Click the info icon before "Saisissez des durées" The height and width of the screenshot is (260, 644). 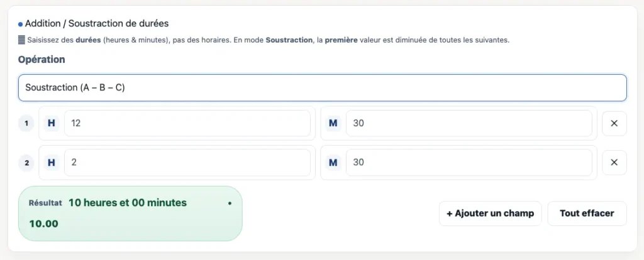[21, 40]
